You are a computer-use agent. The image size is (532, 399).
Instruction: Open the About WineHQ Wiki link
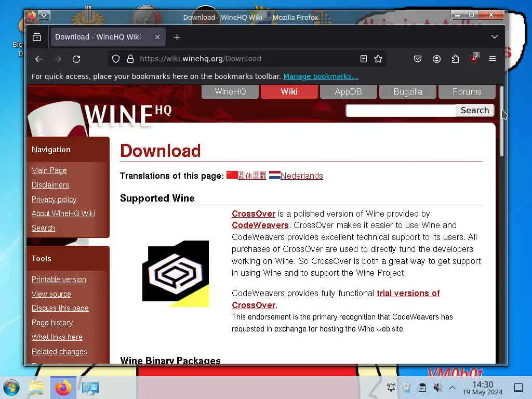63,214
